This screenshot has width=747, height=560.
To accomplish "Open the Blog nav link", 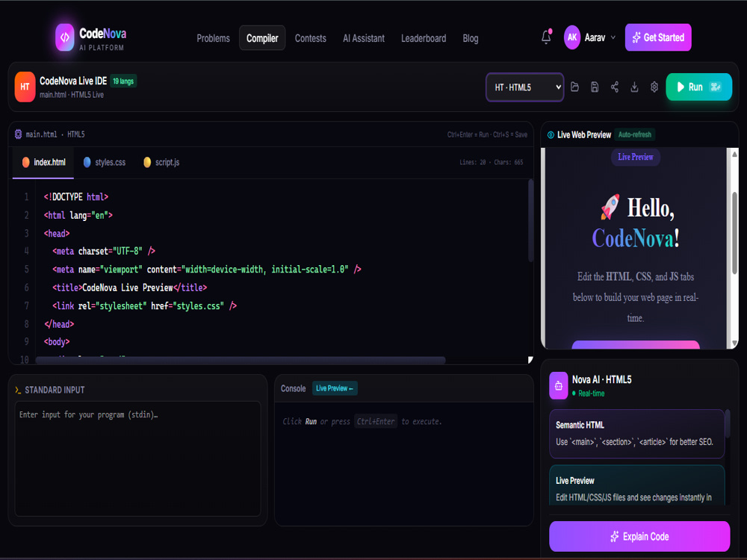I will [x=470, y=38].
